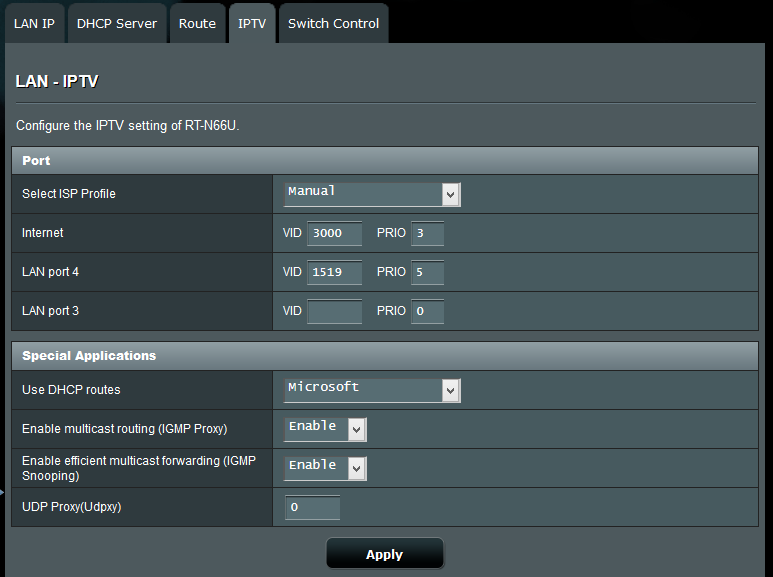Click the arrow on ISP Profile combo box
Image resolution: width=773 pixels, height=577 pixels.
click(x=451, y=195)
